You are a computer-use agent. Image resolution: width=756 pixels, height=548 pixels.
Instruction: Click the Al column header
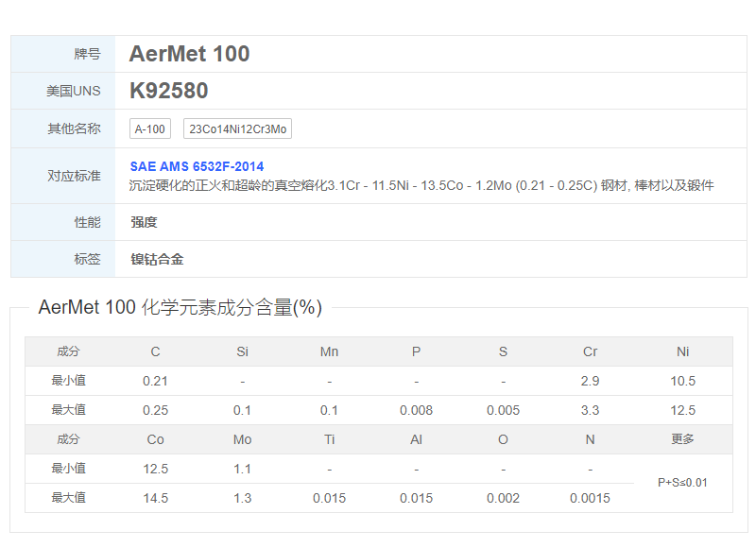click(416, 439)
